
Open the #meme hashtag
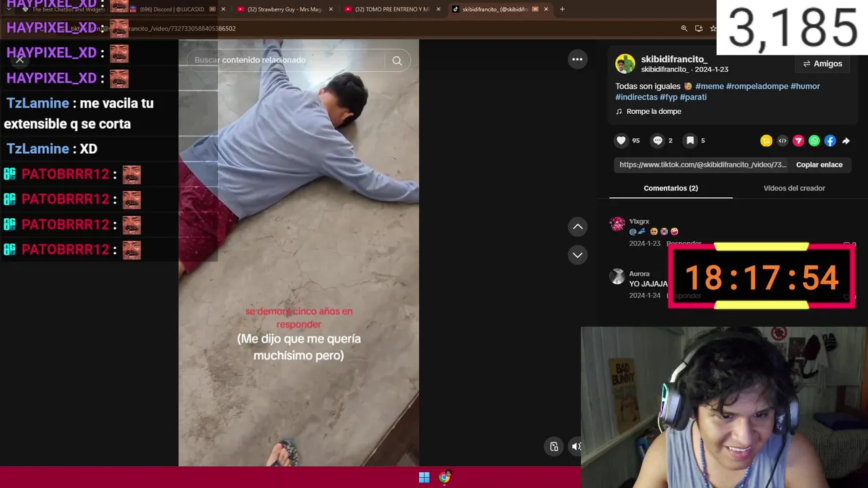(x=709, y=86)
